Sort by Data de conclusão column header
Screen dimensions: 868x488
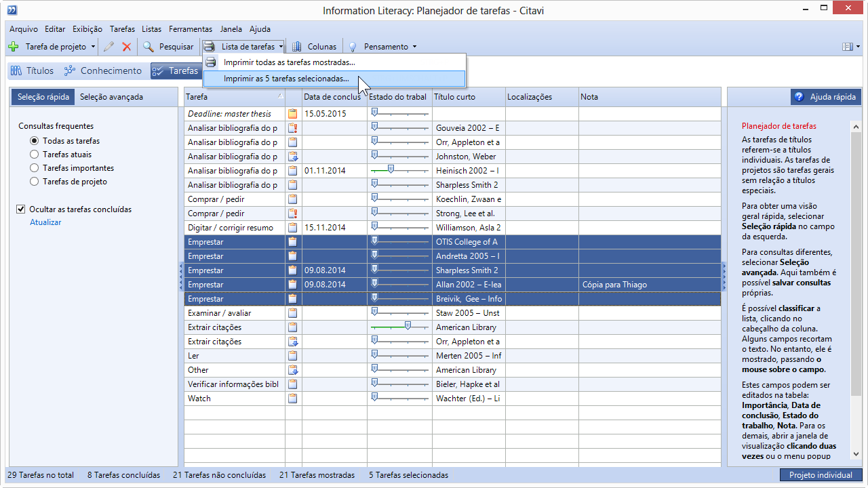[334, 97]
